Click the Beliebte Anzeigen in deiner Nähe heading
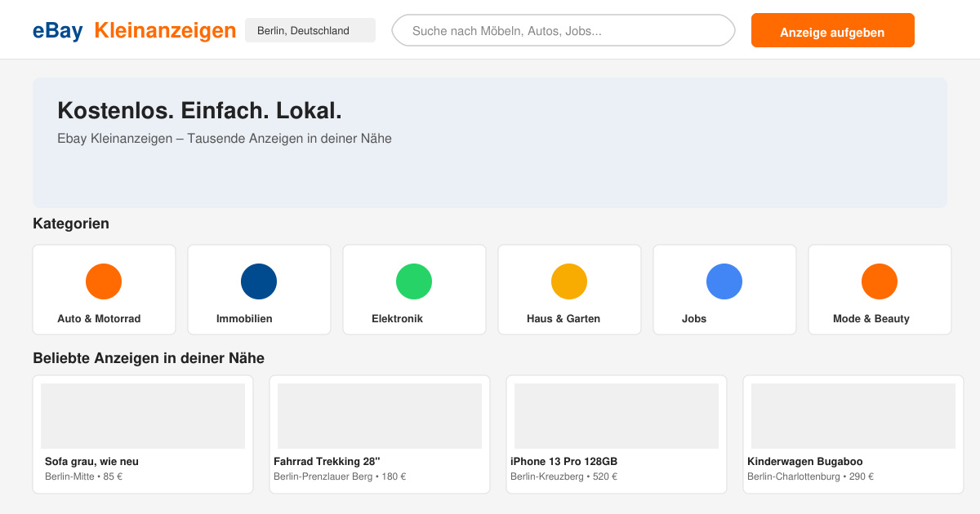The image size is (980, 514). [149, 358]
